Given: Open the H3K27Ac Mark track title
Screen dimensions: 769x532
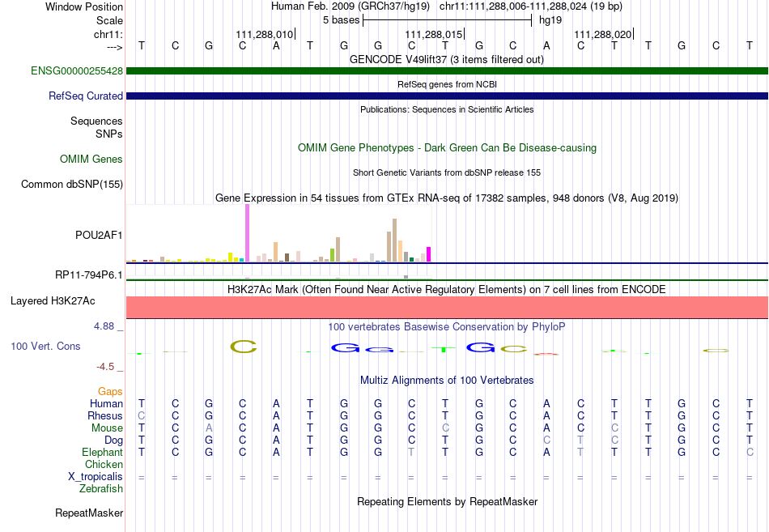Looking at the screenshot, I should click(x=446, y=290).
